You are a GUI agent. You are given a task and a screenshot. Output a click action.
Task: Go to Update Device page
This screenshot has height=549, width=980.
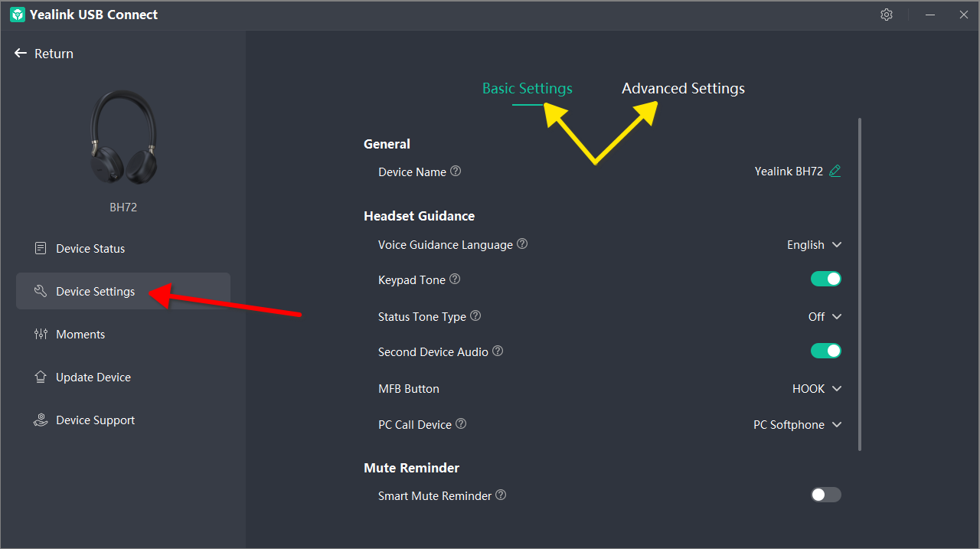pos(93,377)
